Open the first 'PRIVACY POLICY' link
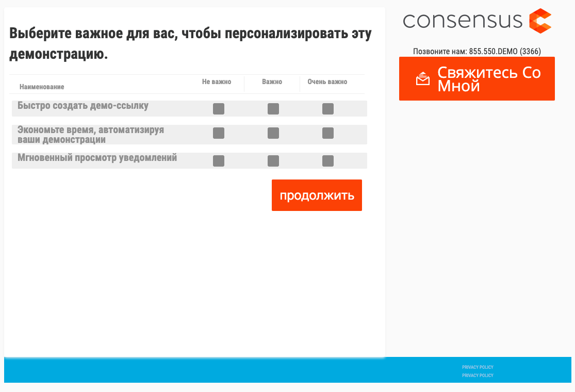The width and height of the screenshot is (575, 392). coord(478,367)
